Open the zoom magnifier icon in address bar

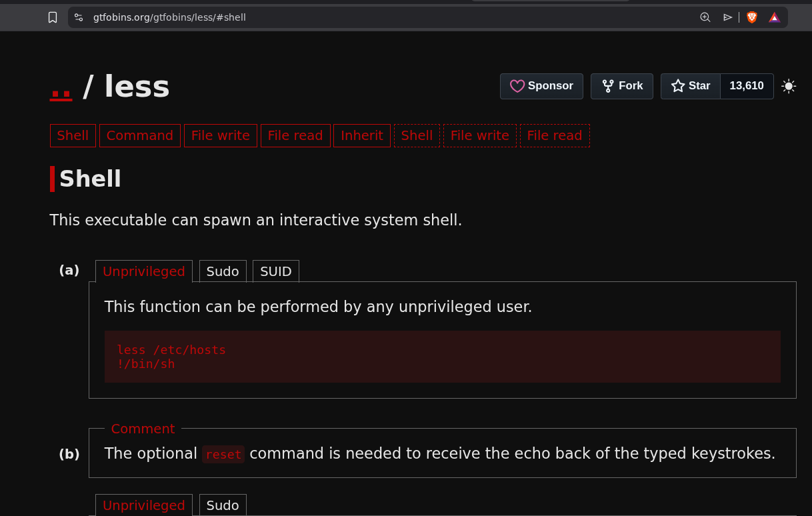(705, 17)
